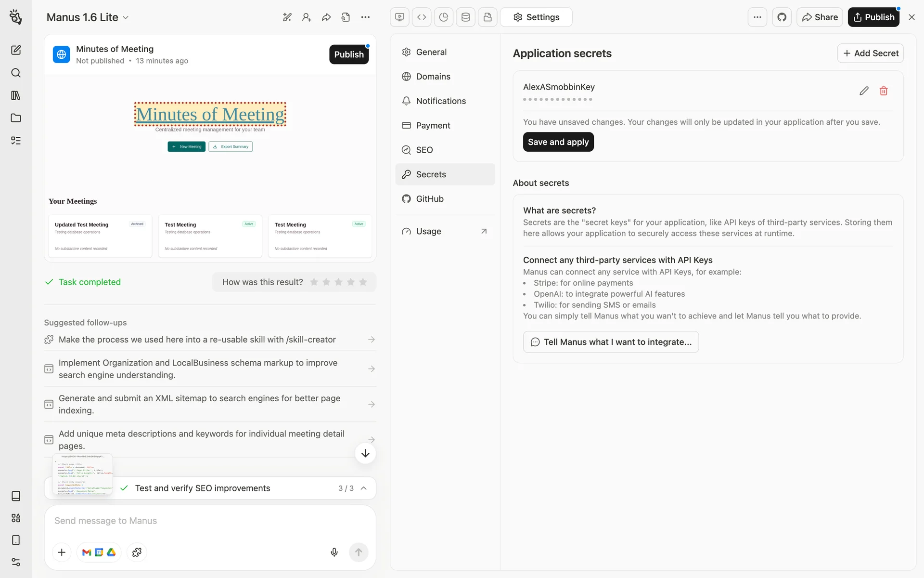This screenshot has width=924, height=578.
Task: Open the search icon in the left sidebar
Action: (16, 73)
